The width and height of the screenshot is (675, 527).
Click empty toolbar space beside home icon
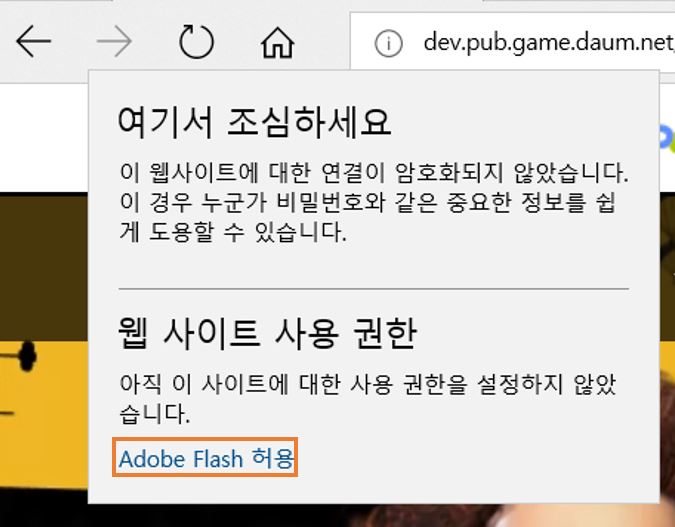click(323, 42)
